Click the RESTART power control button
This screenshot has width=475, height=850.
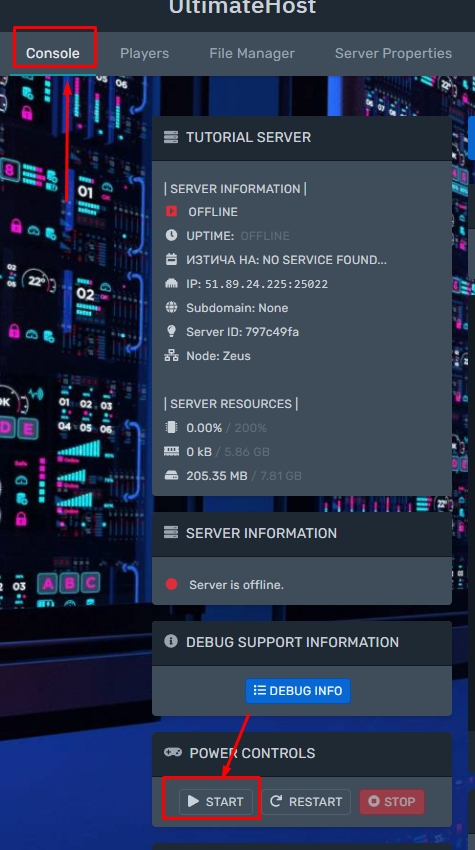click(306, 801)
